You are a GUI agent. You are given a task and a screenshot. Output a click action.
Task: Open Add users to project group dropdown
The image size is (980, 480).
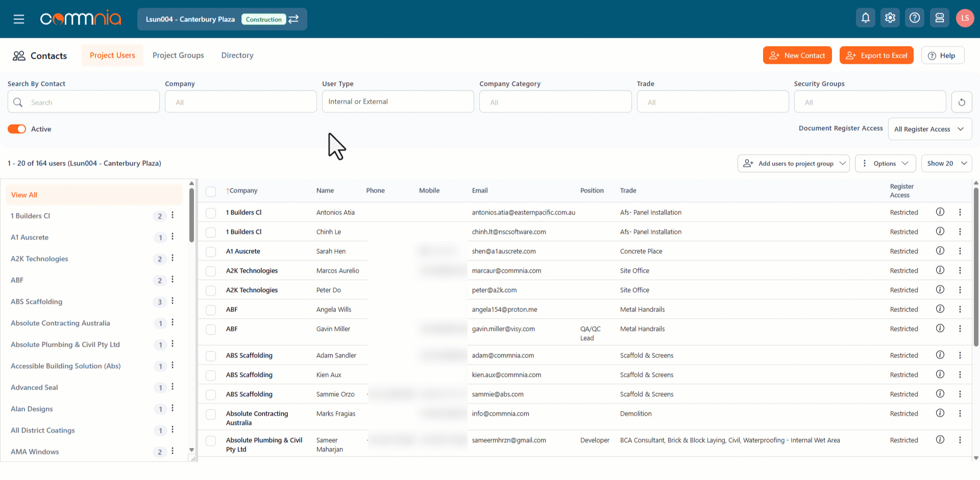pos(794,163)
